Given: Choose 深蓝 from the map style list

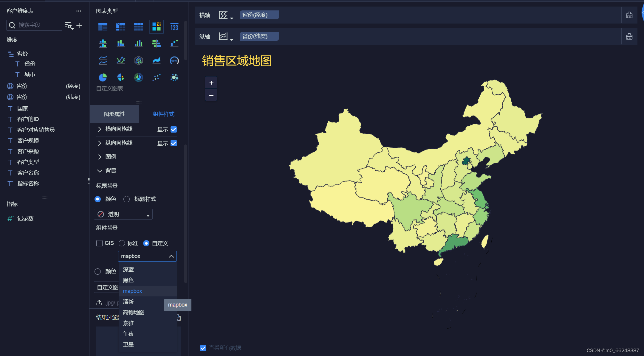Looking at the screenshot, I should tap(148, 270).
